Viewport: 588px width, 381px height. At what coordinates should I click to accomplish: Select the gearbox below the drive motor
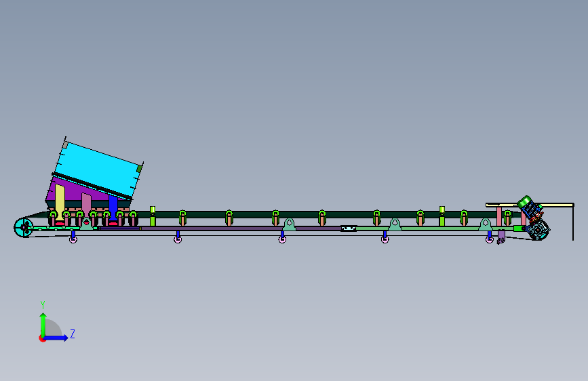click(x=538, y=229)
